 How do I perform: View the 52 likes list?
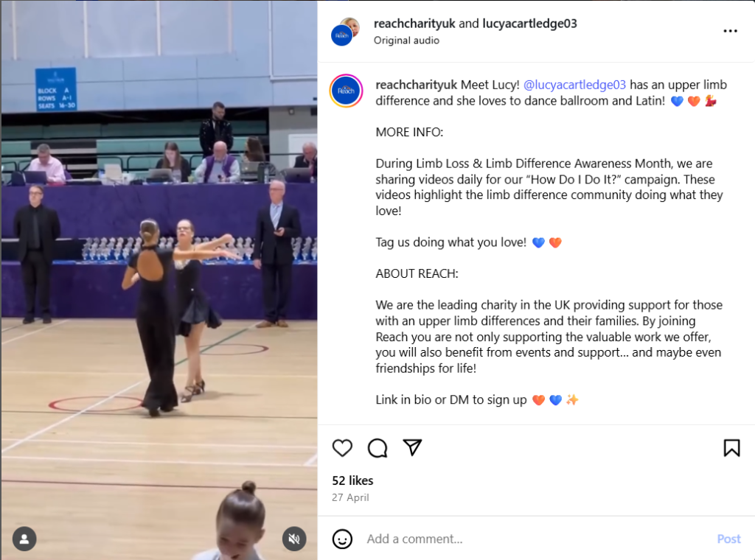352,480
